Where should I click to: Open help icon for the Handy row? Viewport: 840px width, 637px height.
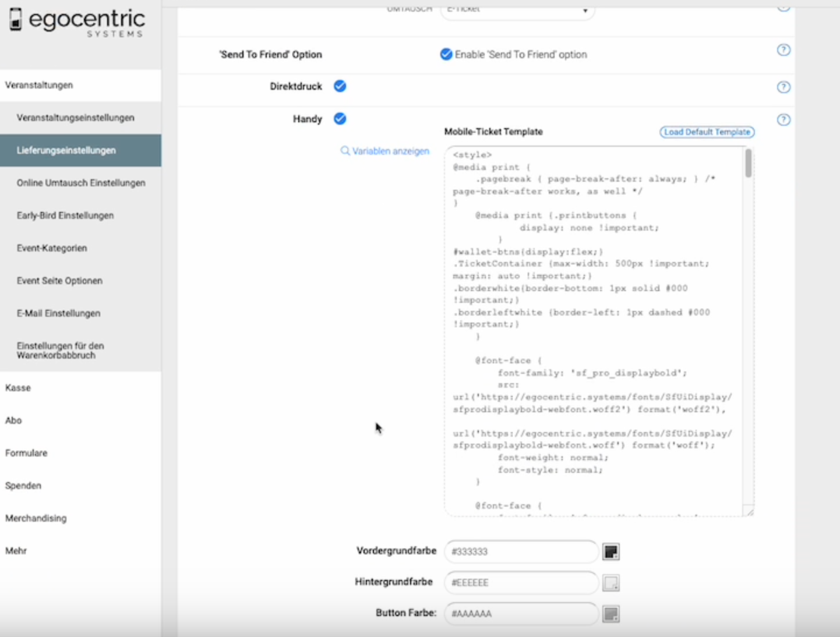[783, 120]
